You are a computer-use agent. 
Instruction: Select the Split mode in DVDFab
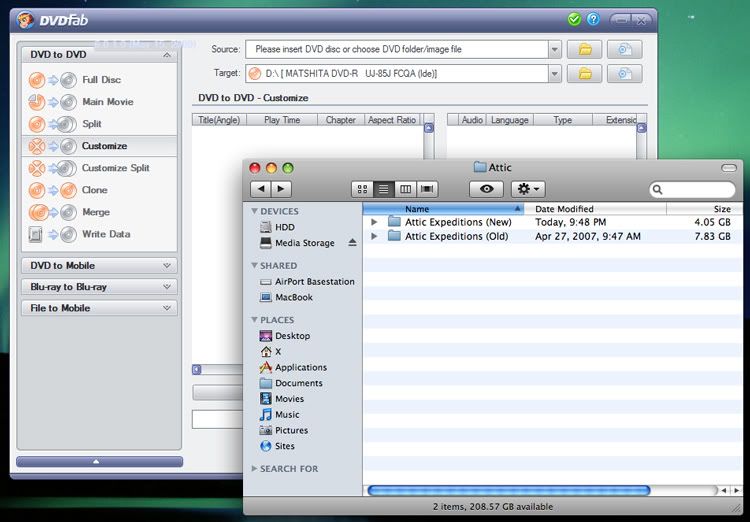coord(100,124)
